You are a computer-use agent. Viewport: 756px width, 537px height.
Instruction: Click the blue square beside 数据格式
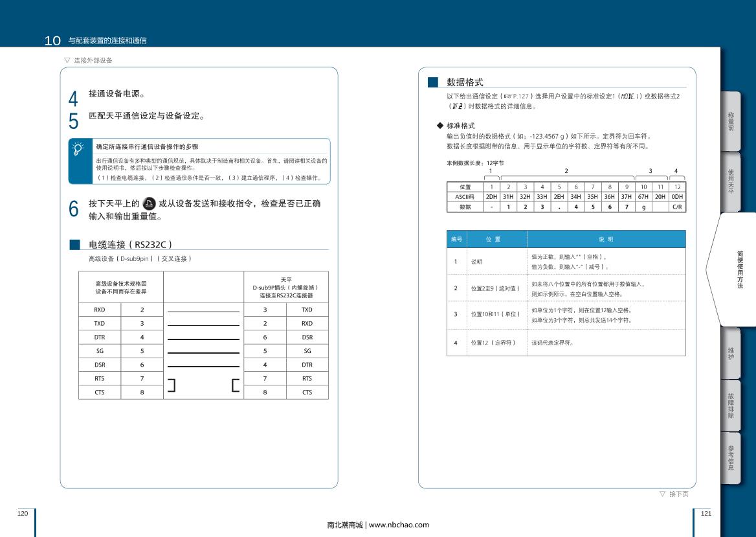click(433, 82)
